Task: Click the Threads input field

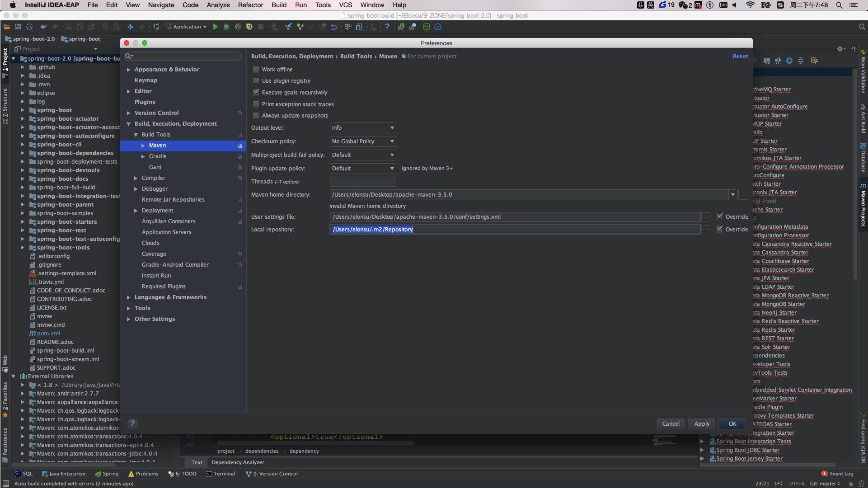Action: point(363,182)
